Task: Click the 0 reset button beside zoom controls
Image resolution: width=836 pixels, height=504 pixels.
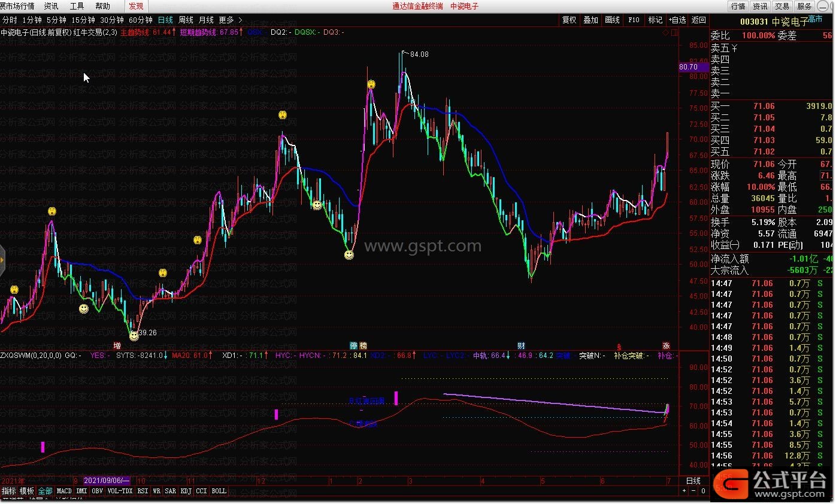Action: [x=703, y=491]
